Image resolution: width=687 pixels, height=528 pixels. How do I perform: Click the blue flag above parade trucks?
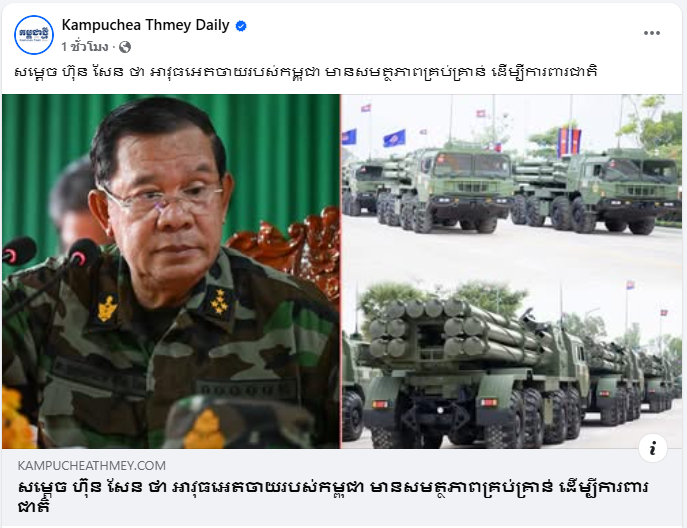[394, 138]
